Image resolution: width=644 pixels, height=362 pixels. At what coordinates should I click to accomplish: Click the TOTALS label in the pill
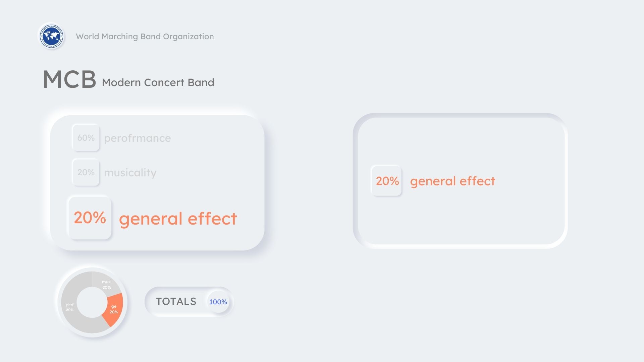176,302
